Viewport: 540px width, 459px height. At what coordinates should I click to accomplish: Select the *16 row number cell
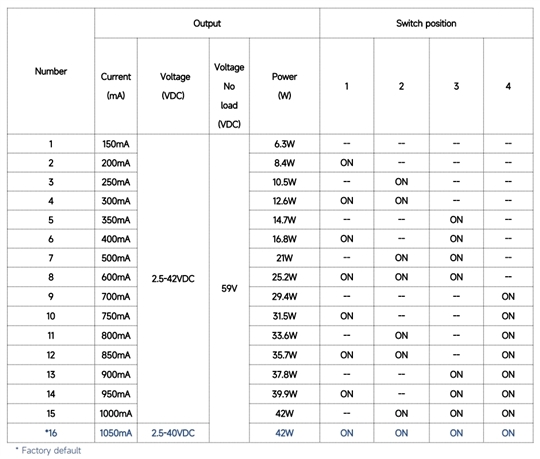click(51, 433)
